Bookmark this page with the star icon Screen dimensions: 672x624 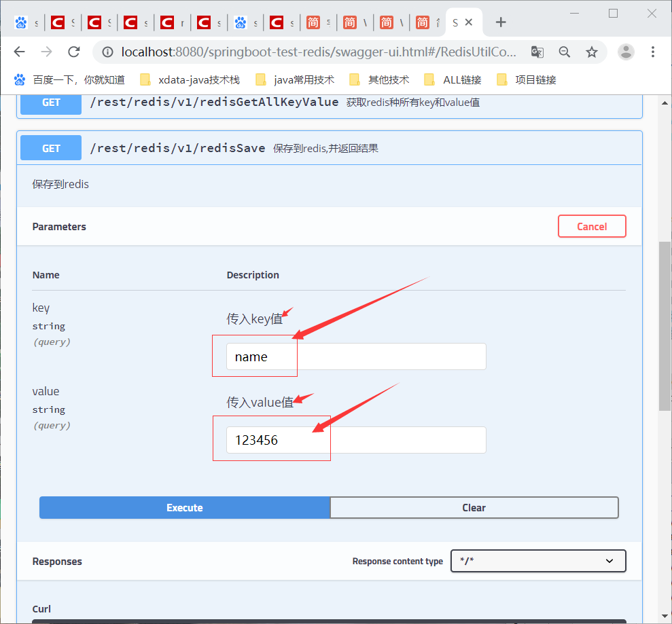(x=592, y=52)
